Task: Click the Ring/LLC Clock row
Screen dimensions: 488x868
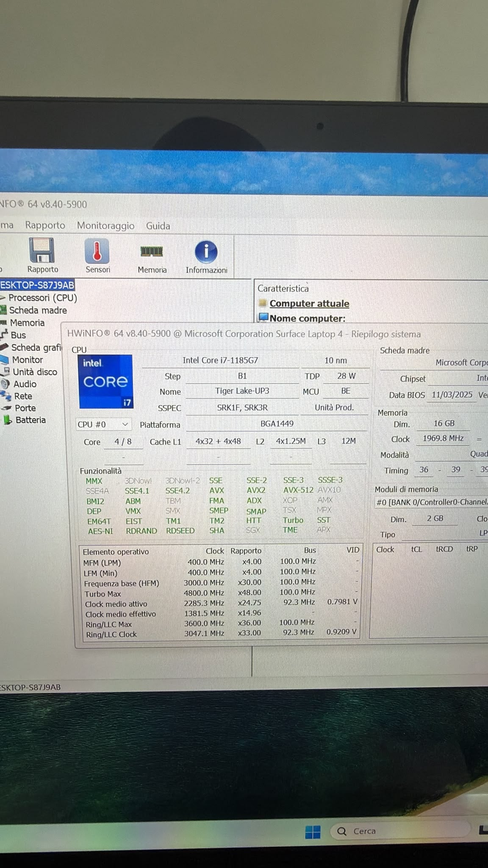Action: [221, 634]
